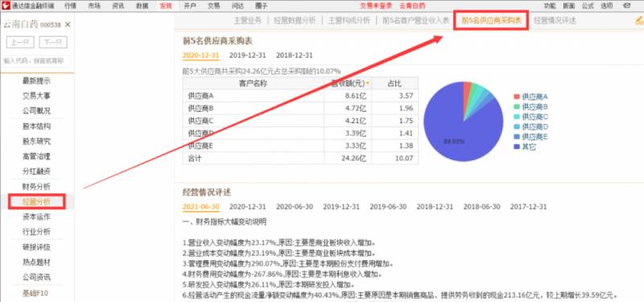Image resolution: width=644 pixels, height=302 pixels.
Task: Open 股本结构 in the sidebar
Action: coord(36,126)
